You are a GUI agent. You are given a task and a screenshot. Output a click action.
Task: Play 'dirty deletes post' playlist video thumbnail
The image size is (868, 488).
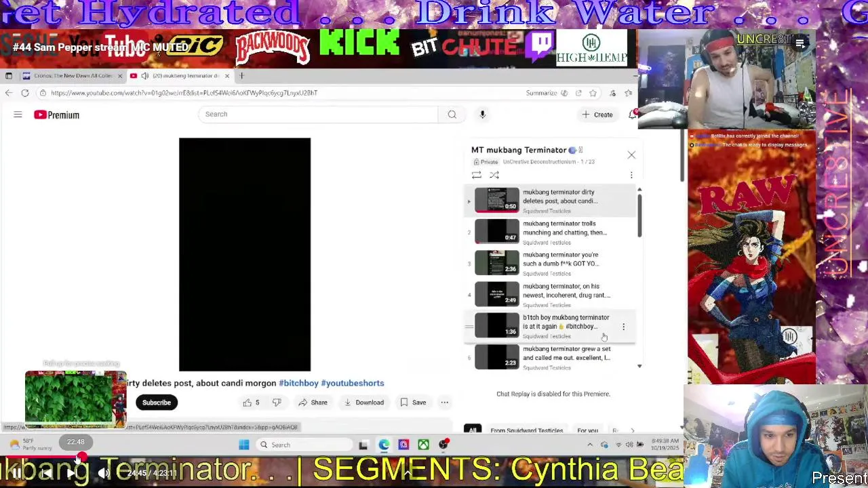coord(496,200)
